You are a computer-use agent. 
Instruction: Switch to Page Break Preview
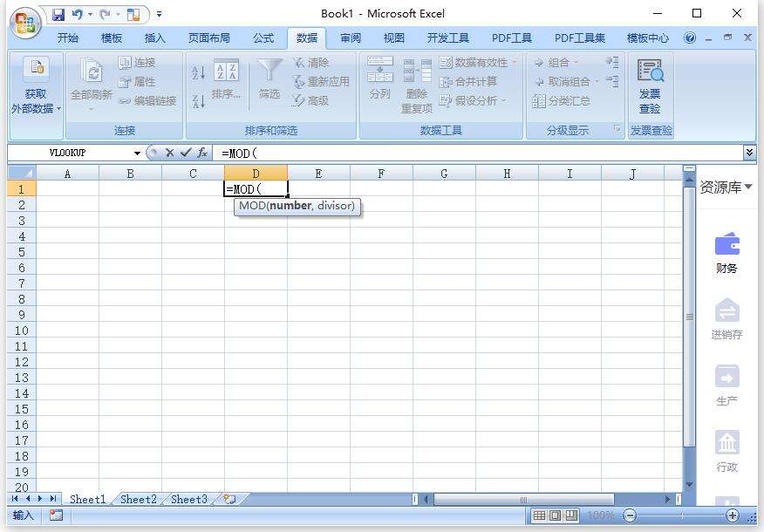571,515
